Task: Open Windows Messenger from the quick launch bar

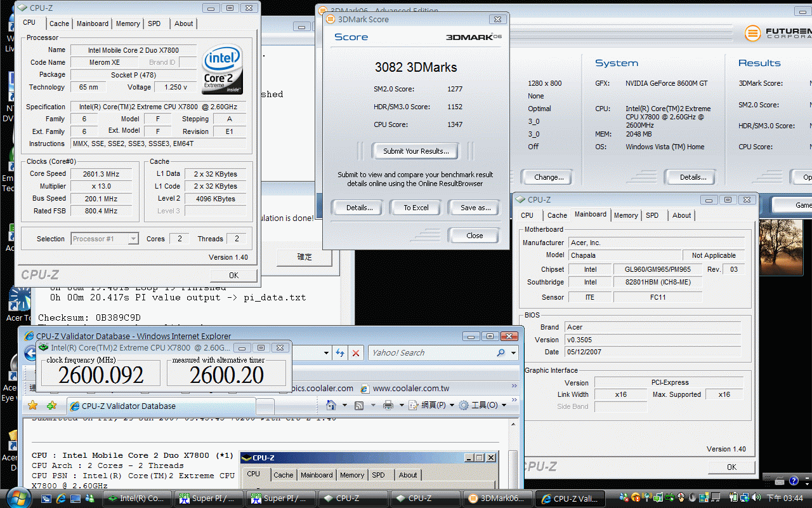Action: pos(89,498)
